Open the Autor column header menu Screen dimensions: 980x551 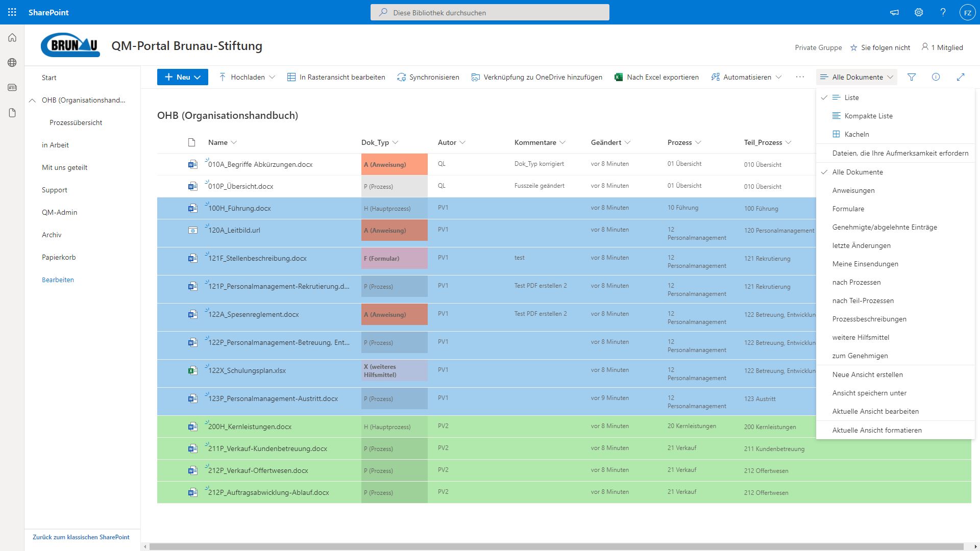pyautogui.click(x=452, y=142)
